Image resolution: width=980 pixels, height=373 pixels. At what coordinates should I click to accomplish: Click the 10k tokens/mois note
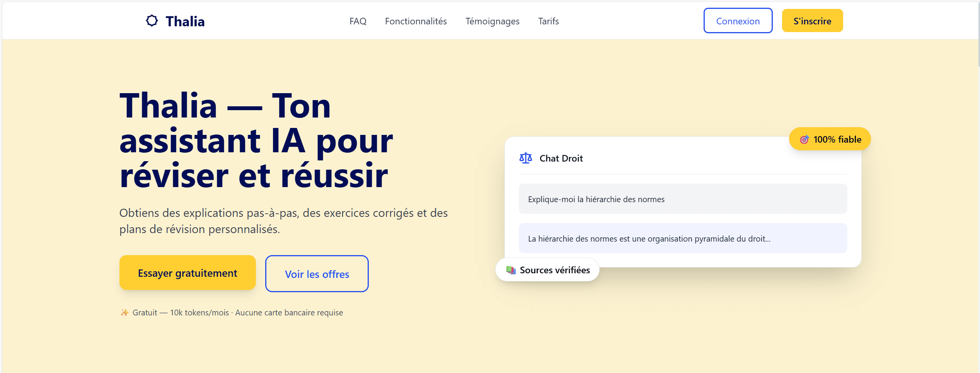pyautogui.click(x=198, y=312)
